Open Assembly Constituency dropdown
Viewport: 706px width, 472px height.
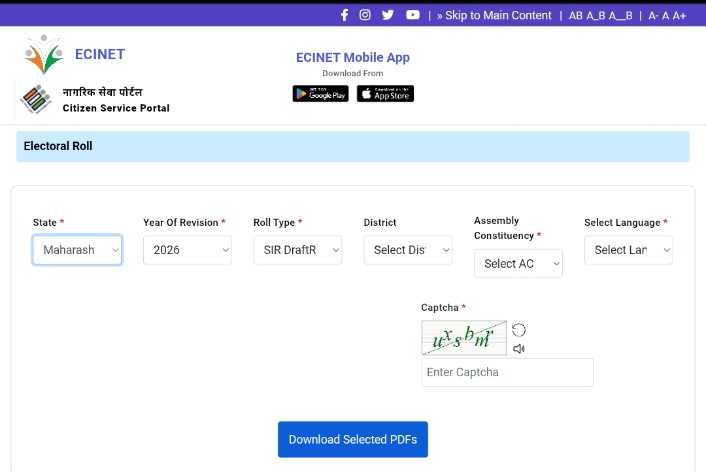click(x=518, y=263)
